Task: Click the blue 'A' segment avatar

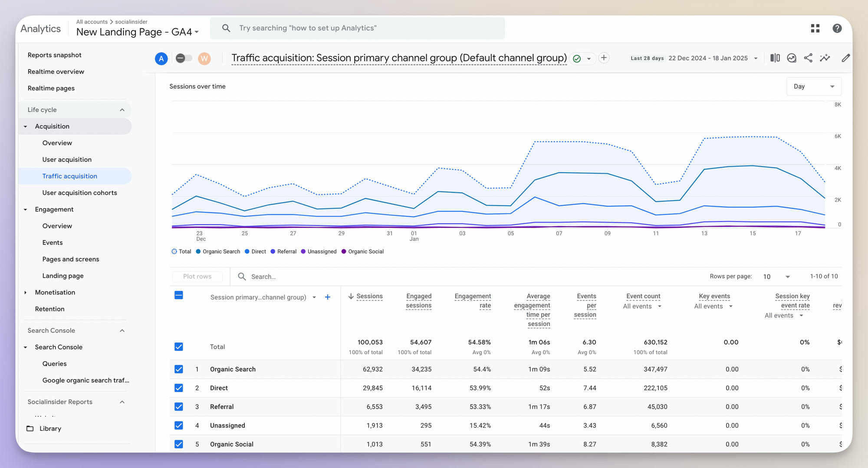Action: 161,59
